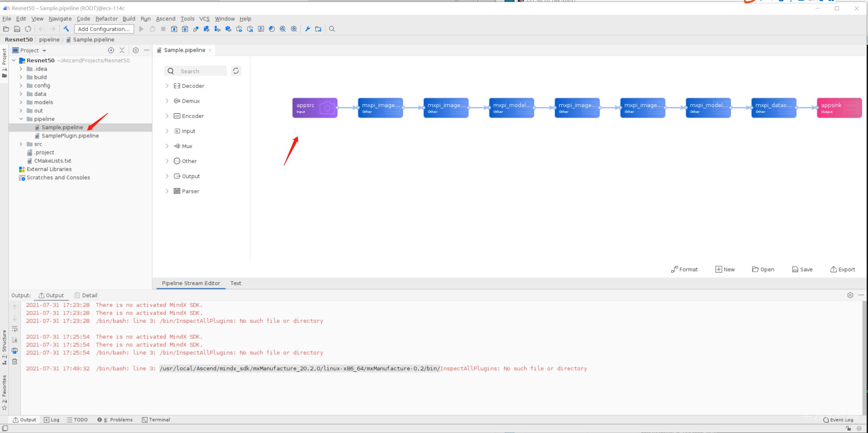Toggle the Structure side tool window
This screenshot has width=868, height=433.
pos(4,347)
